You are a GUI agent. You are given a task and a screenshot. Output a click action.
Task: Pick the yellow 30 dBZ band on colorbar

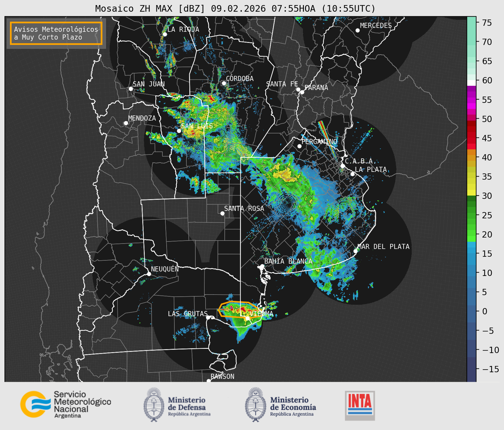click(471, 193)
